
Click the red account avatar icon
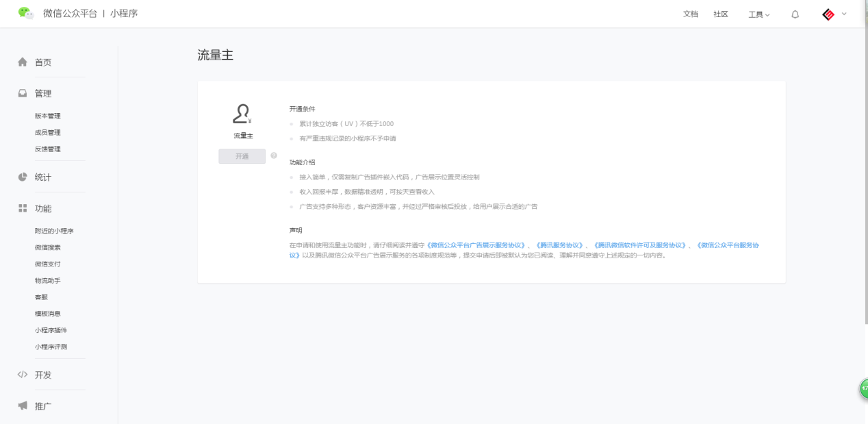pos(828,14)
